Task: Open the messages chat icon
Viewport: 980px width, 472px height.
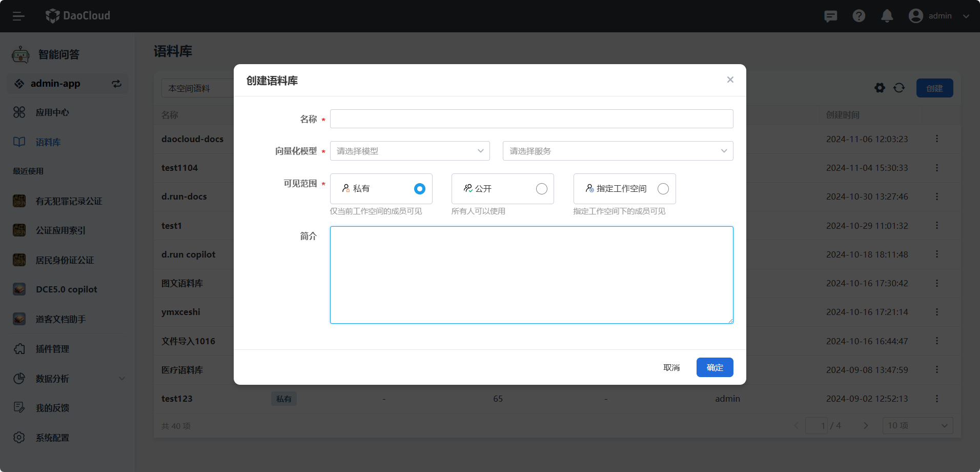Action: 830,16
